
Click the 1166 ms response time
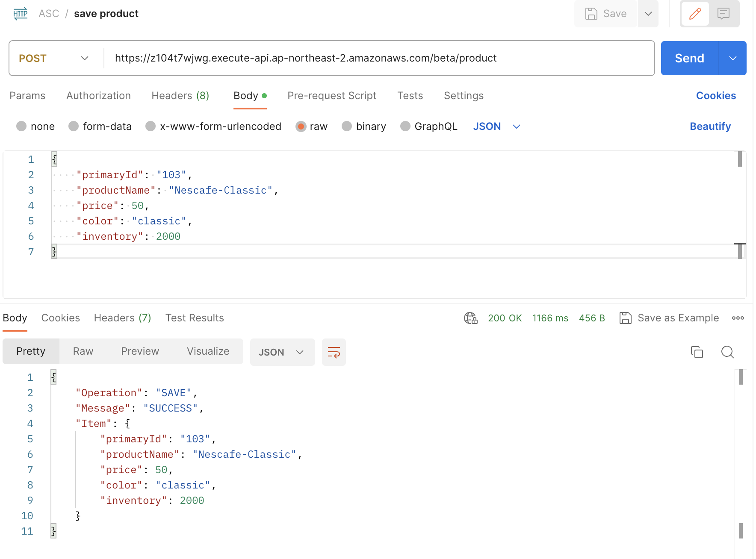point(550,318)
